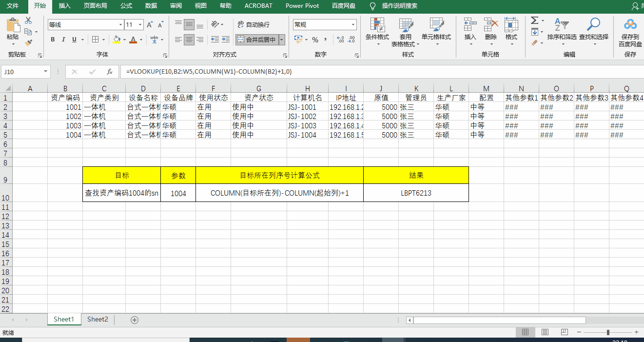Toggle middle vertical alignment

189,24
